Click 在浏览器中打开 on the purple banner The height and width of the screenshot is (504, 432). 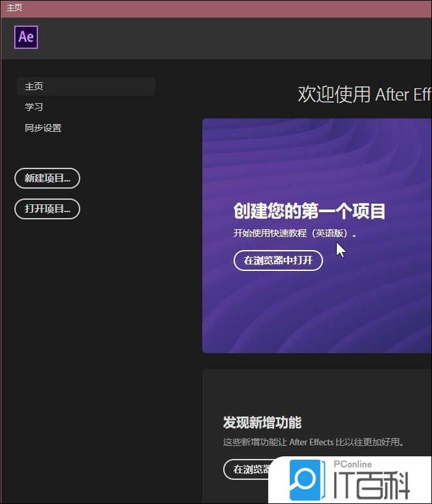coord(278,260)
